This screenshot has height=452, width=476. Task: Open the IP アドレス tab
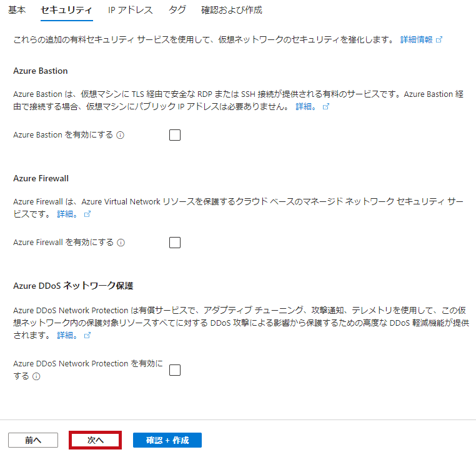click(130, 10)
